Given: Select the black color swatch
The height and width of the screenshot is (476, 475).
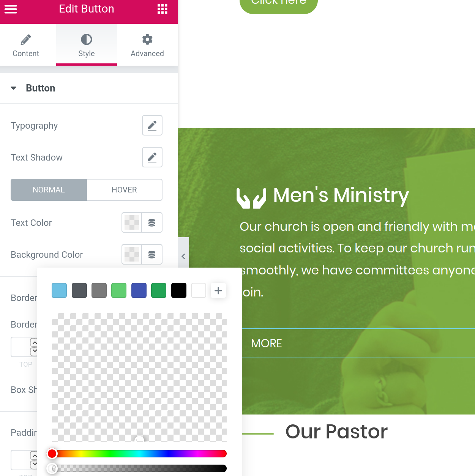Looking at the screenshot, I should pos(179,290).
